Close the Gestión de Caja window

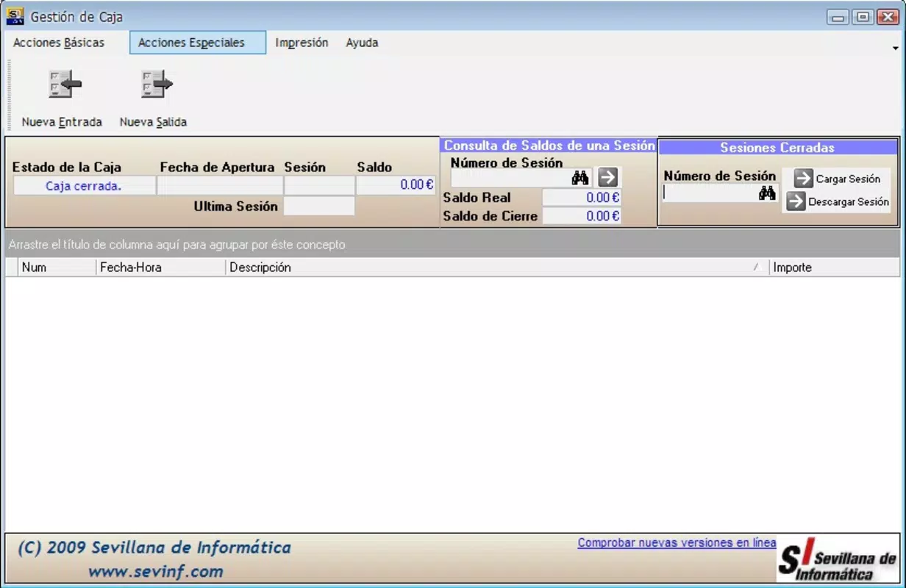(887, 17)
